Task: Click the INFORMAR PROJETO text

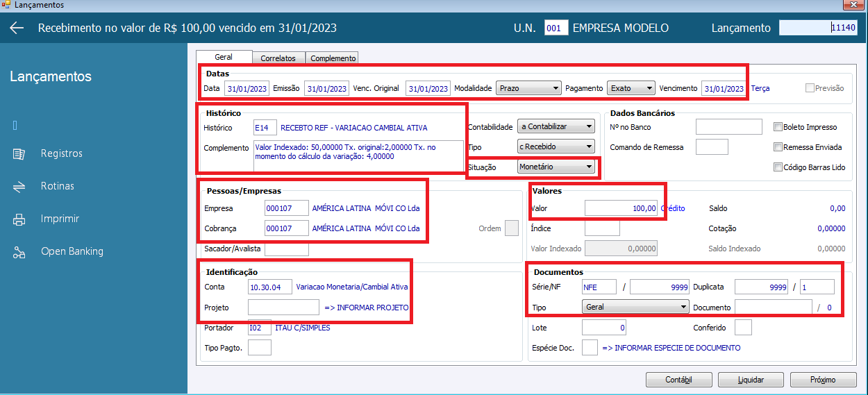Action: click(367, 308)
